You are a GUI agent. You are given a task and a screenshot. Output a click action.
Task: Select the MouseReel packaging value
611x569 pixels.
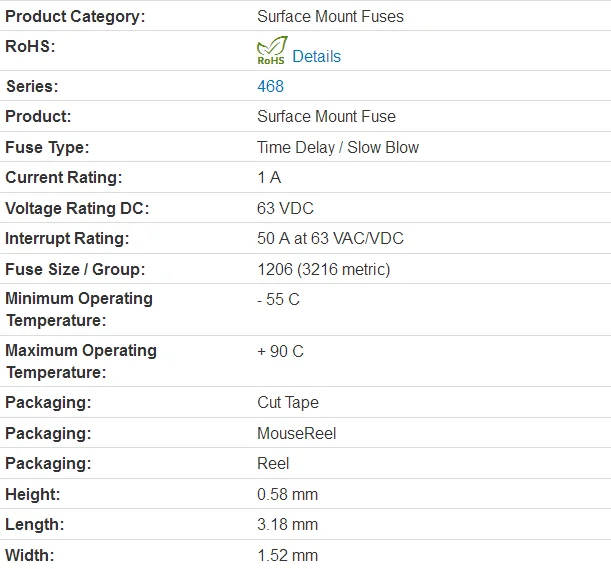point(297,434)
